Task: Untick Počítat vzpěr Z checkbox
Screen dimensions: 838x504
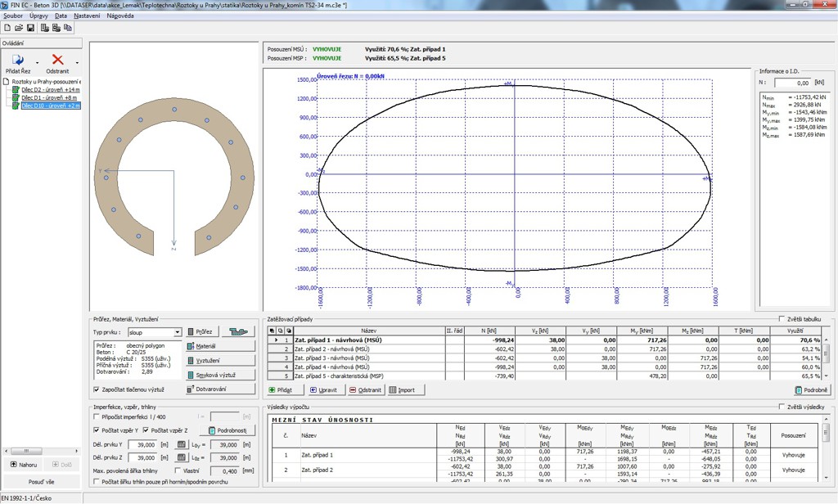Action: click(x=146, y=430)
